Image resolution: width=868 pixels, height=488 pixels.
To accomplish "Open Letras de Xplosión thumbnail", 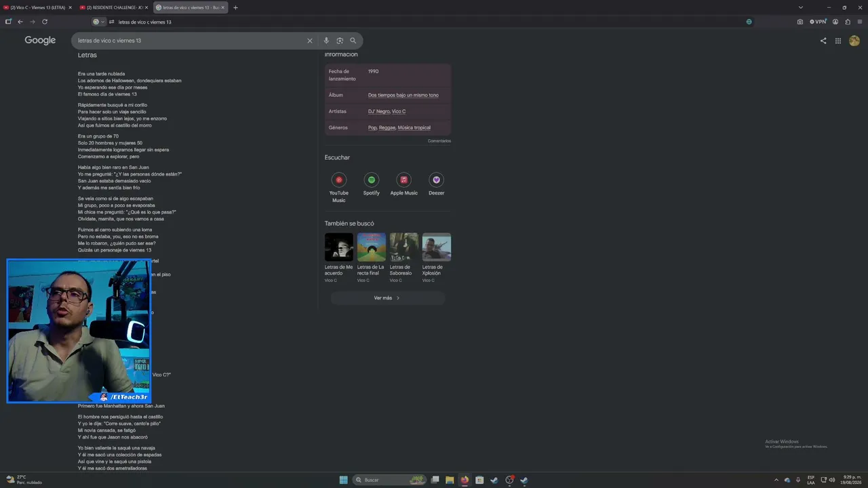I will tap(437, 247).
